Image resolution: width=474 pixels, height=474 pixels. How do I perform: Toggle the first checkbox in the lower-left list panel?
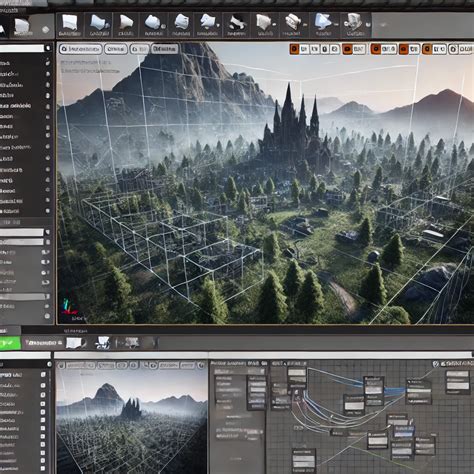click(43, 375)
